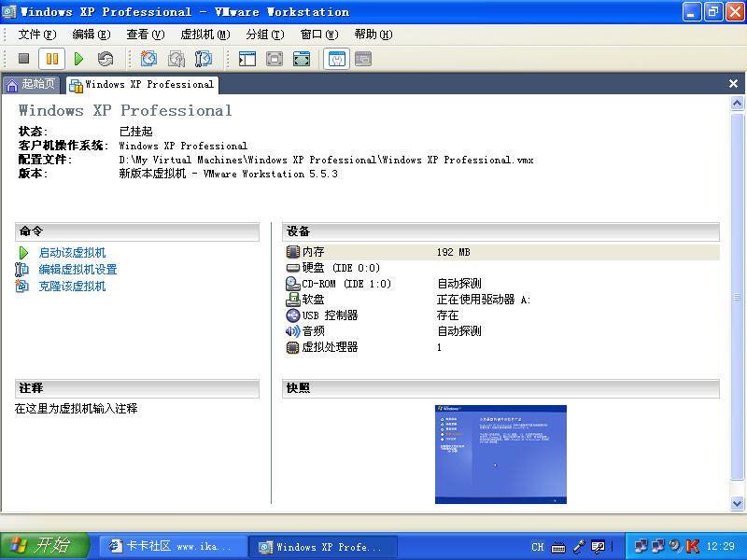Click the floppy drive icon next to 软盘
Image resolution: width=747 pixels, height=560 pixels.
tap(292, 300)
